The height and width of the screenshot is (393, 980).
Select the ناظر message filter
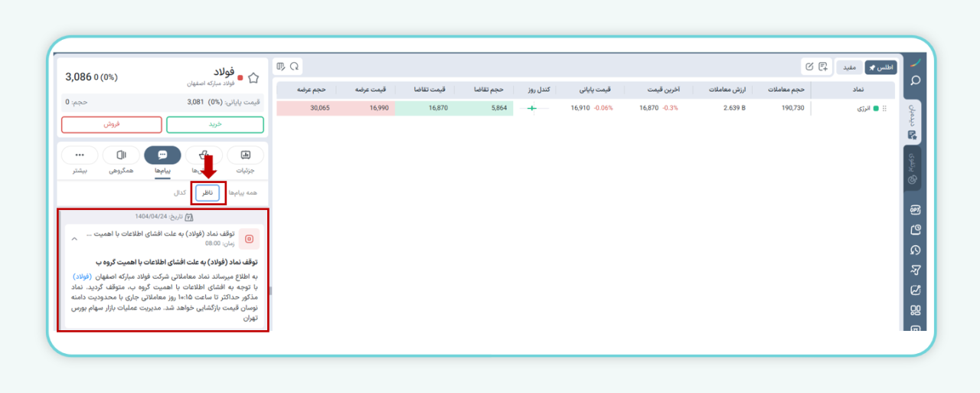(x=207, y=194)
